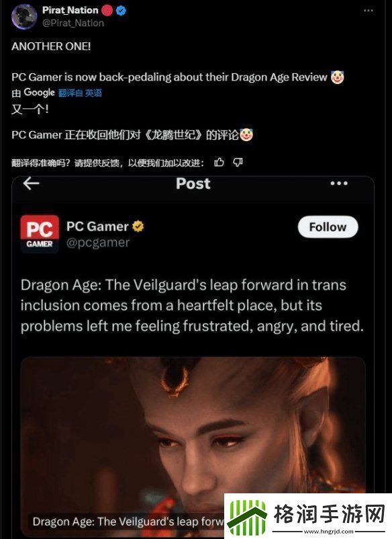Click PC Gamer's gold verified badge
The width and height of the screenshot is (392, 539).
138,226
